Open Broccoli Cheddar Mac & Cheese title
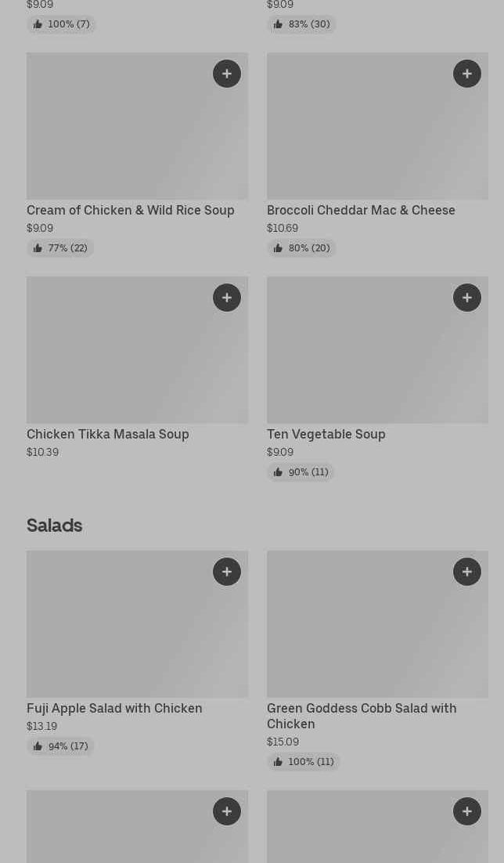 pos(361,210)
